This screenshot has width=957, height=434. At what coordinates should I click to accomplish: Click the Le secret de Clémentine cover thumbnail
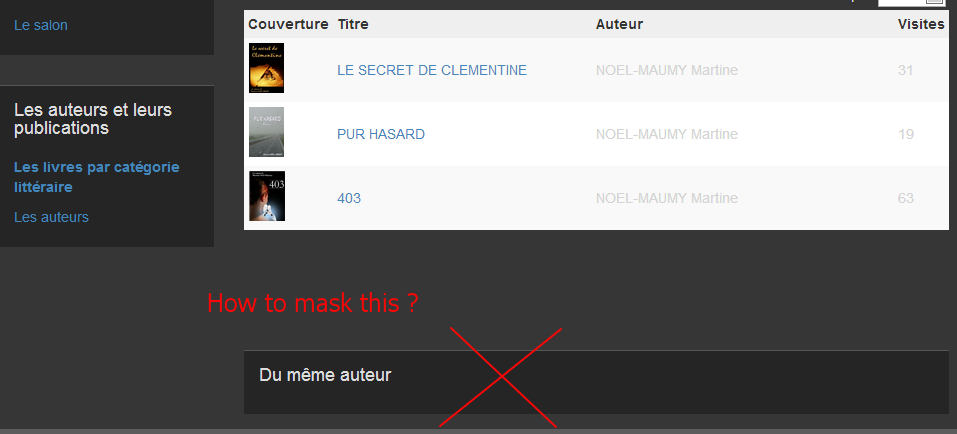pyautogui.click(x=266, y=68)
